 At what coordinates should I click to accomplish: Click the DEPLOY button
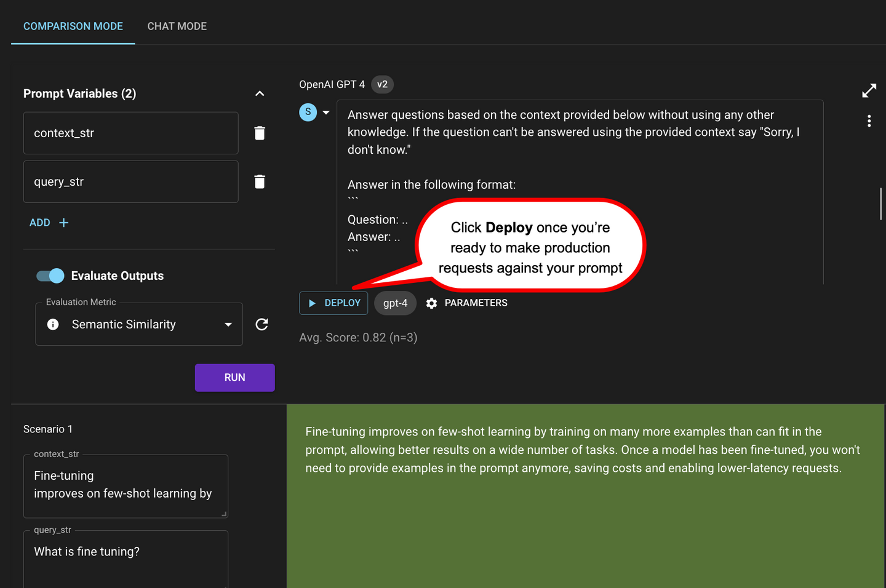click(333, 303)
